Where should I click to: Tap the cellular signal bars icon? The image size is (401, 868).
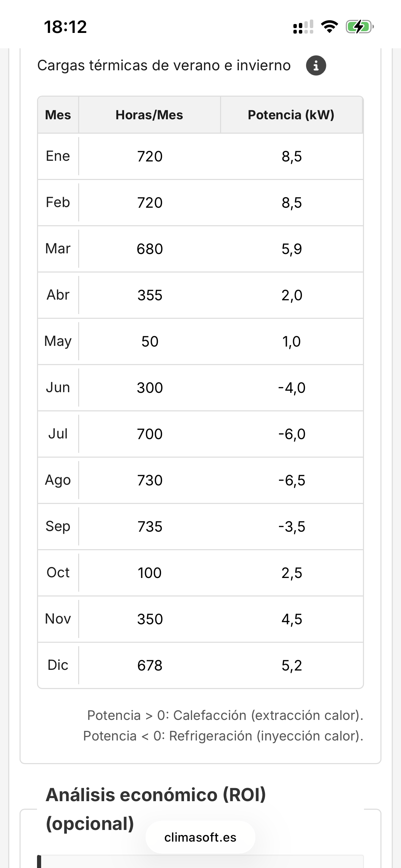[x=303, y=27]
